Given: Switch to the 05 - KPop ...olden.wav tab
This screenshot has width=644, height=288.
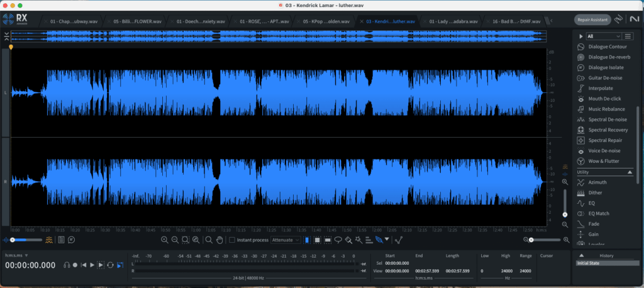Looking at the screenshot, I should click(324, 21).
